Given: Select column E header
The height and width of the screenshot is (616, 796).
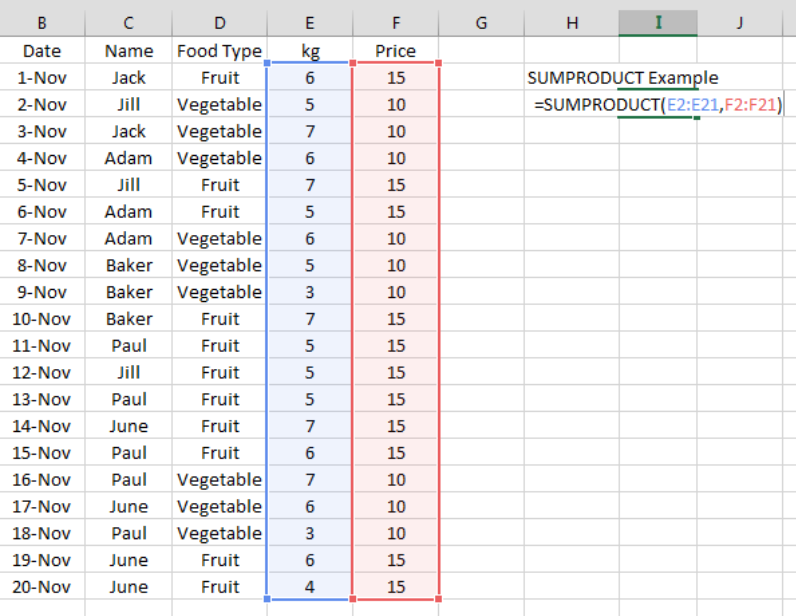Looking at the screenshot, I should coord(309,23).
